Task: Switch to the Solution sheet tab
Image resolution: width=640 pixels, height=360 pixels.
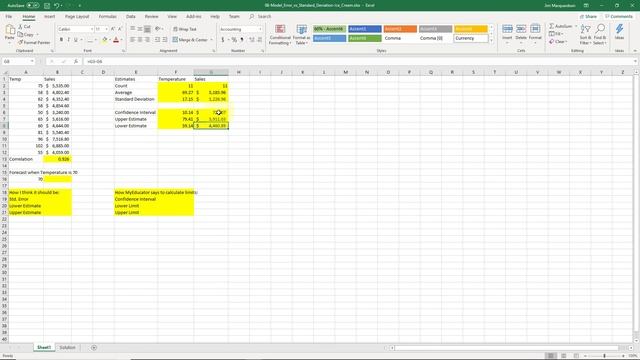Action: [67, 348]
